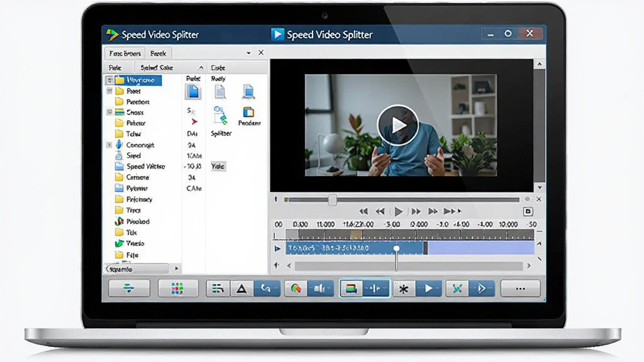Expand the top highlighted folder tree node
The height and width of the screenshot is (362, 644).
tap(109, 80)
